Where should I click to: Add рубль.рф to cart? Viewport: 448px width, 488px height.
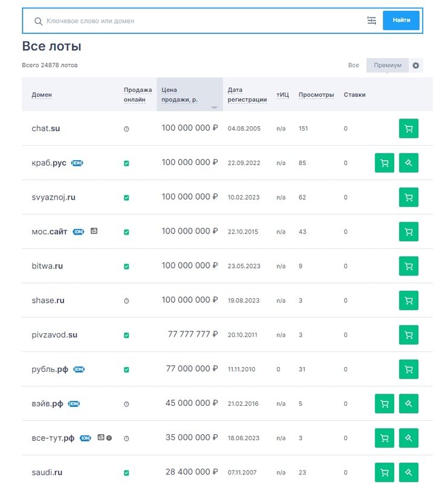pos(409,369)
